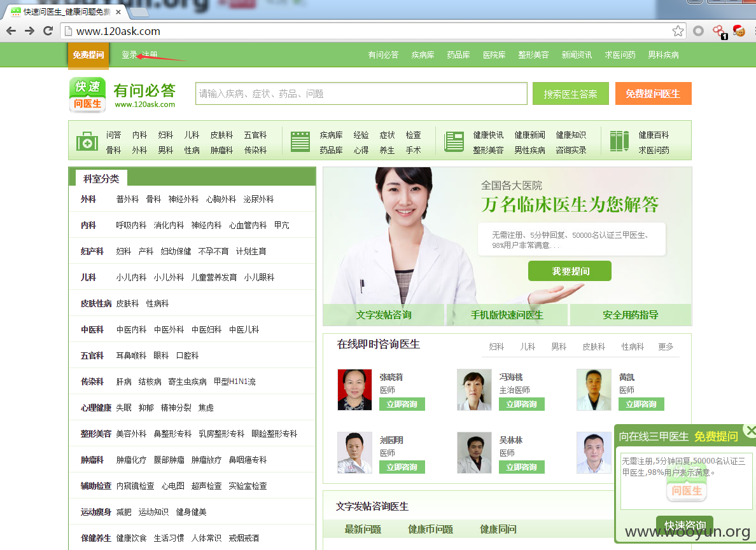Open 医院库 in the top navigation
The width and height of the screenshot is (756, 550).
(494, 55)
